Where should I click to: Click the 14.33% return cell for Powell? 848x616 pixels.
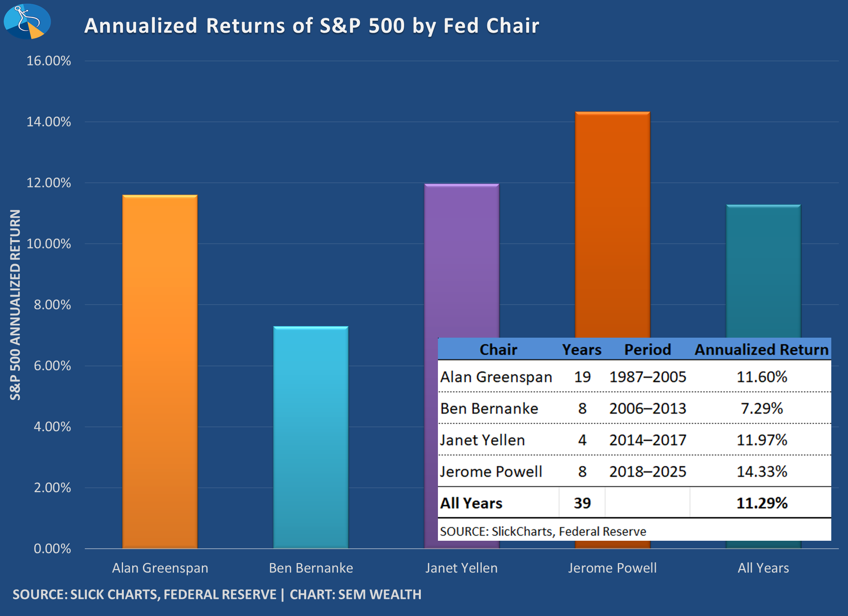(762, 471)
